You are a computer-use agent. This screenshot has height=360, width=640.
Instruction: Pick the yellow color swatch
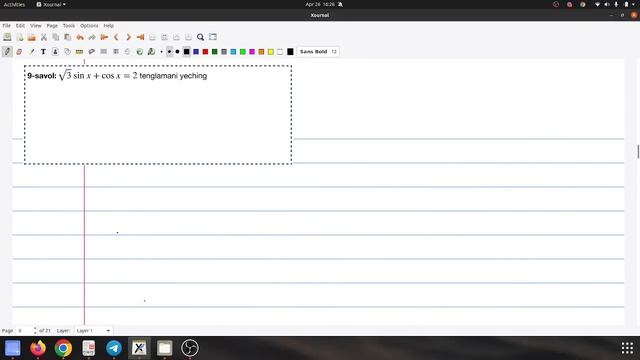271,52
